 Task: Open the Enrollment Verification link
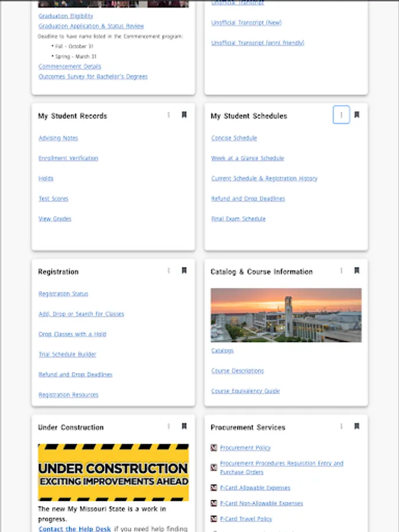coord(68,158)
